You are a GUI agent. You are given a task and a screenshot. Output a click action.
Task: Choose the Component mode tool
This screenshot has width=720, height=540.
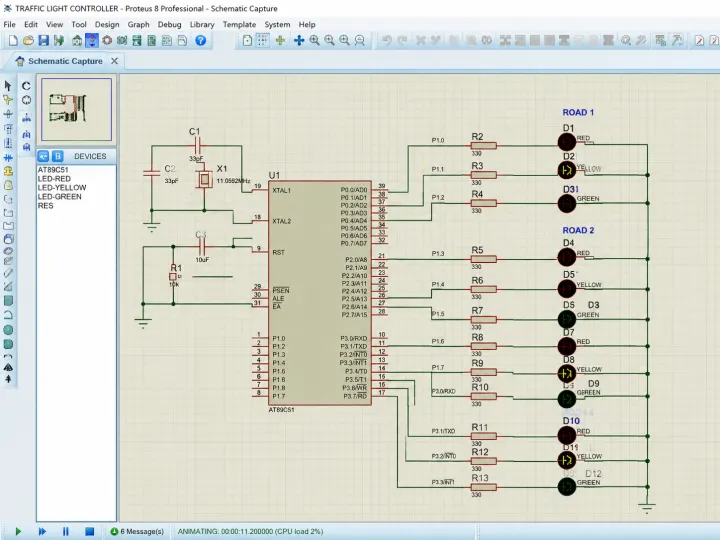[8, 100]
